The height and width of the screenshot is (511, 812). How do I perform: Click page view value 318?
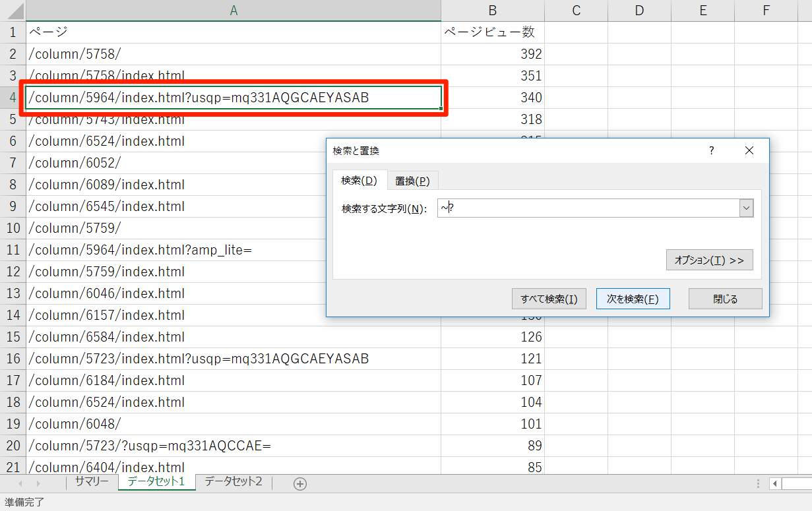(493, 119)
